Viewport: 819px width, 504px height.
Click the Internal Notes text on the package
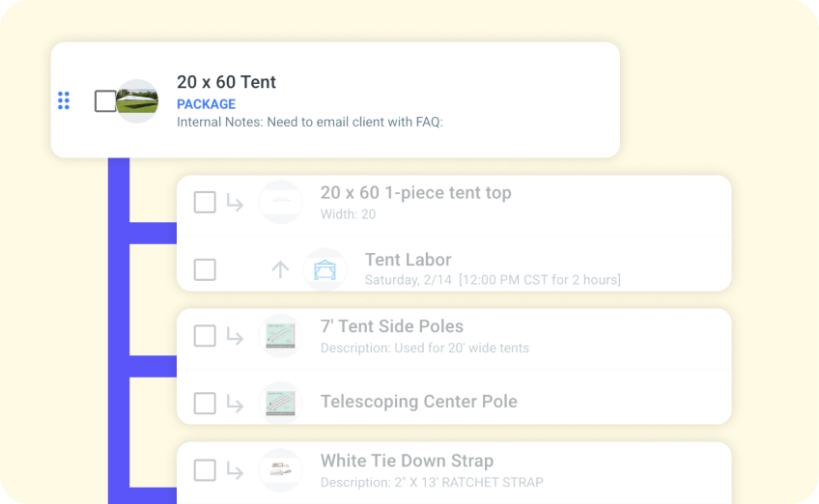pos(309,123)
